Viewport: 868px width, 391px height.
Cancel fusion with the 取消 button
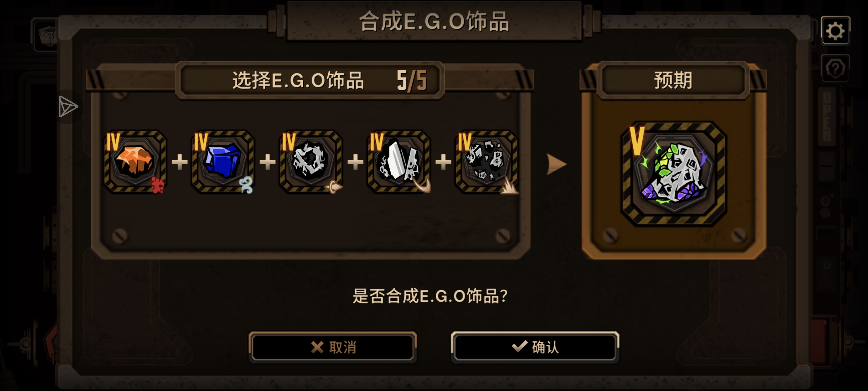333,347
